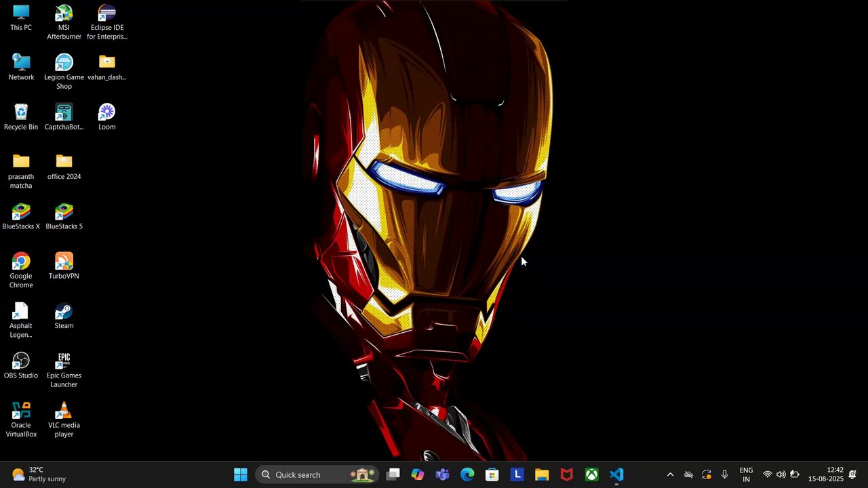Select the Epic Games Launcher shortcut

pyautogui.click(x=64, y=370)
